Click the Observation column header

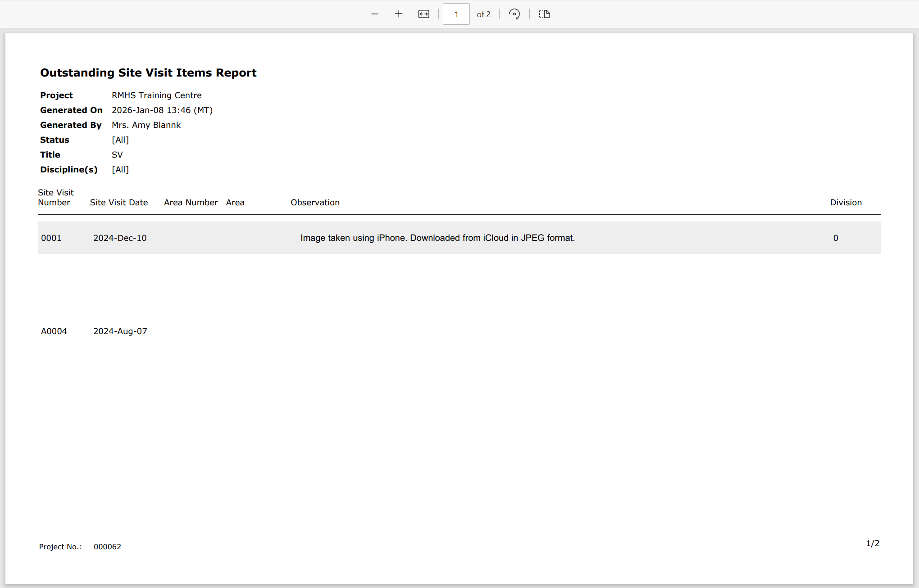point(315,202)
